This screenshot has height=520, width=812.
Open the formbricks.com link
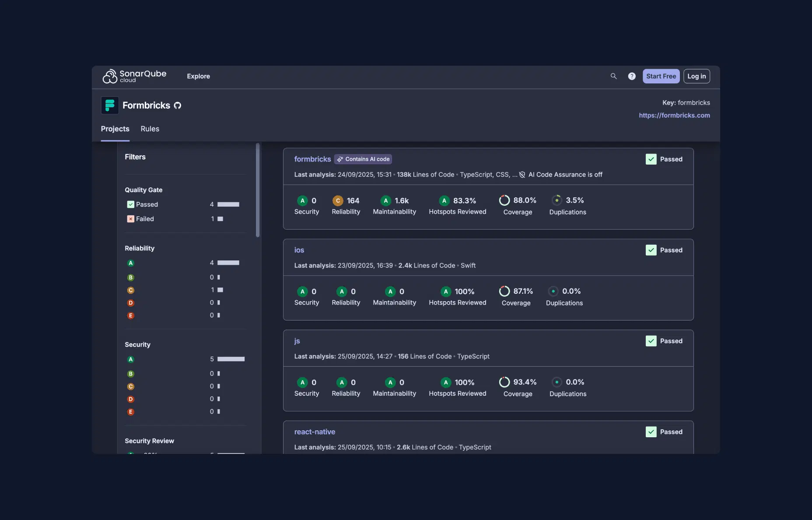click(x=674, y=116)
